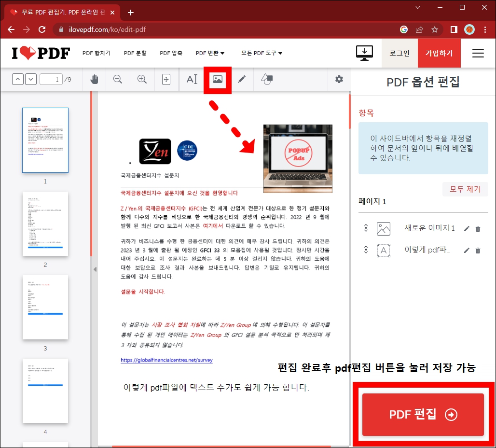Click the fit-to-page view icon
This screenshot has height=448, width=496.
[166, 79]
